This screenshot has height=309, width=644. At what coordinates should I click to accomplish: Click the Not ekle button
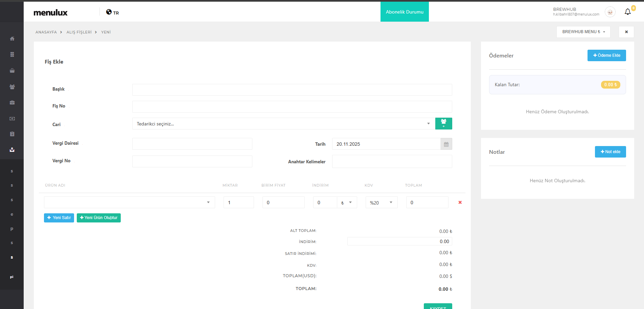coord(610,152)
